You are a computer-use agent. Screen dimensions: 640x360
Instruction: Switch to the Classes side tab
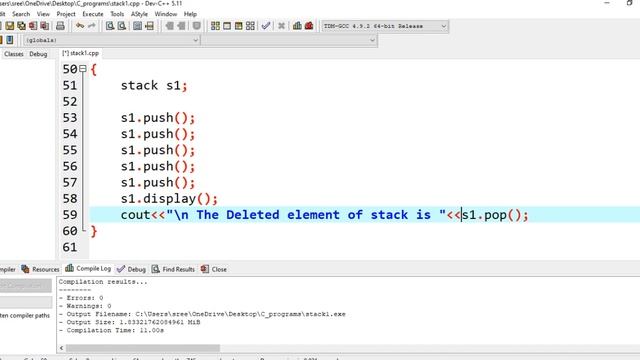[14, 54]
